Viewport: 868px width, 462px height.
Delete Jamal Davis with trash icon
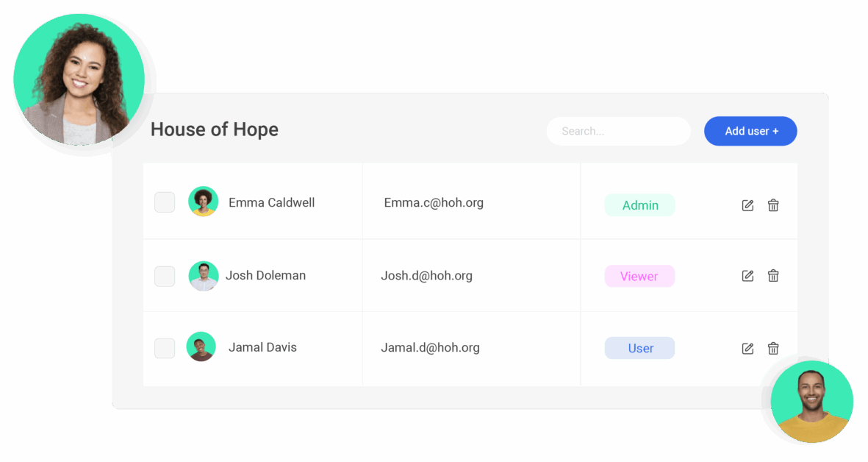pos(773,348)
